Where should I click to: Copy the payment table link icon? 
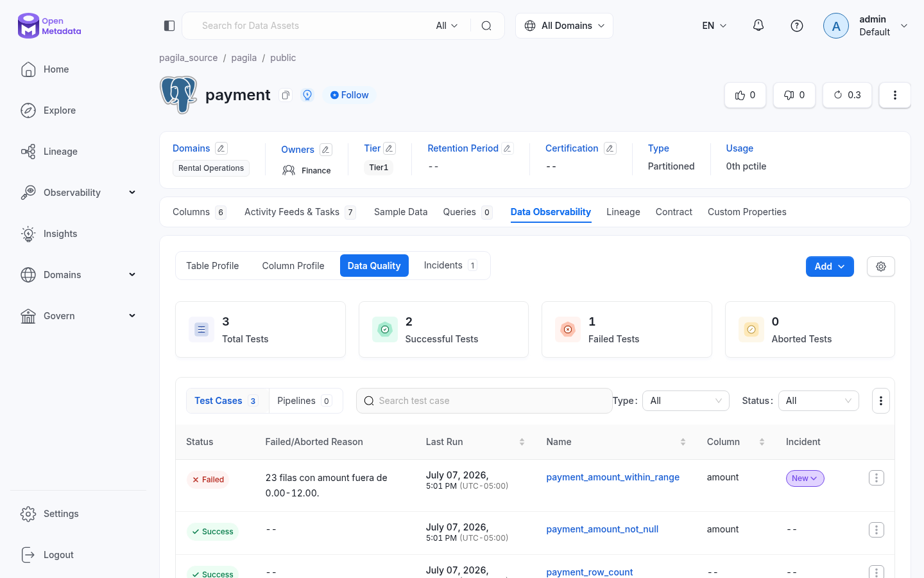coord(286,95)
